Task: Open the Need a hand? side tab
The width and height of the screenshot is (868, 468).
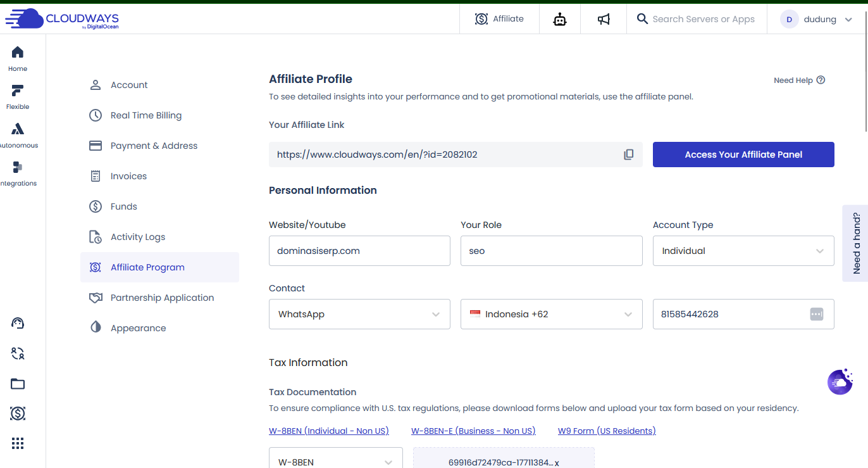Action: (x=855, y=243)
